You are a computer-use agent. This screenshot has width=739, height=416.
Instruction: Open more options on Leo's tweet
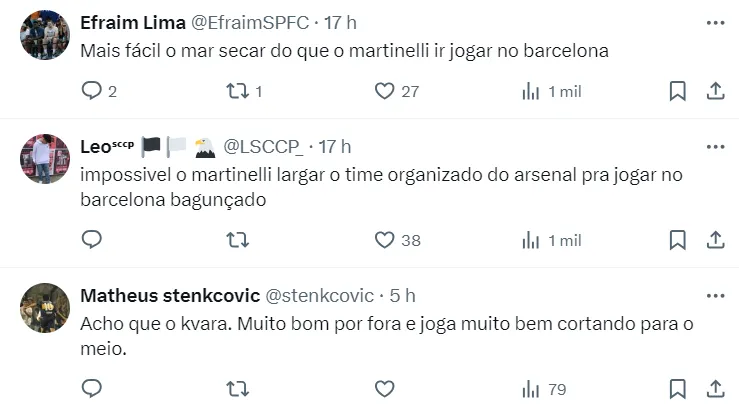pos(715,146)
